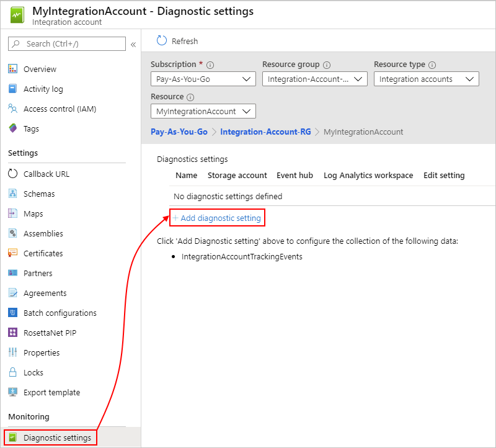Click the Locks padlock icon
The image size is (496, 448).
[x=12, y=372]
